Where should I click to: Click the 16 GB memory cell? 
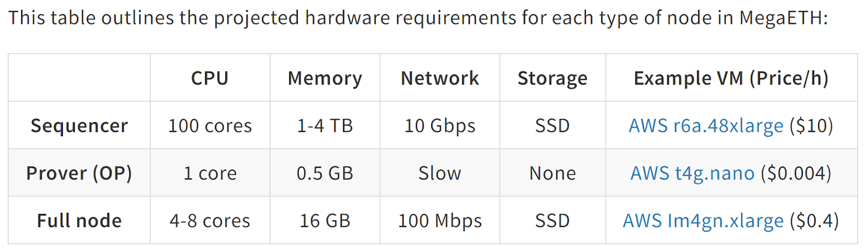click(x=325, y=221)
